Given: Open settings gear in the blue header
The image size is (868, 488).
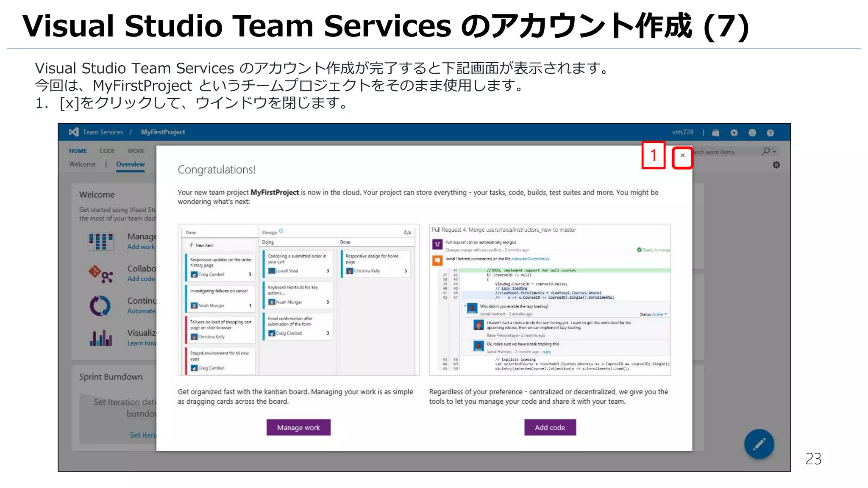Looking at the screenshot, I should (734, 133).
